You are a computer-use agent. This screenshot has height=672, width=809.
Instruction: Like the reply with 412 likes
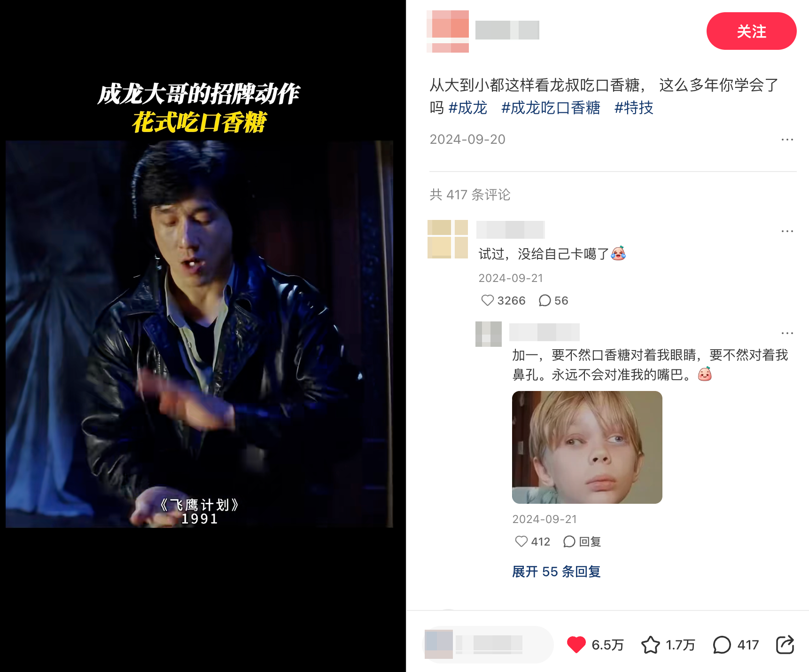[x=521, y=541]
